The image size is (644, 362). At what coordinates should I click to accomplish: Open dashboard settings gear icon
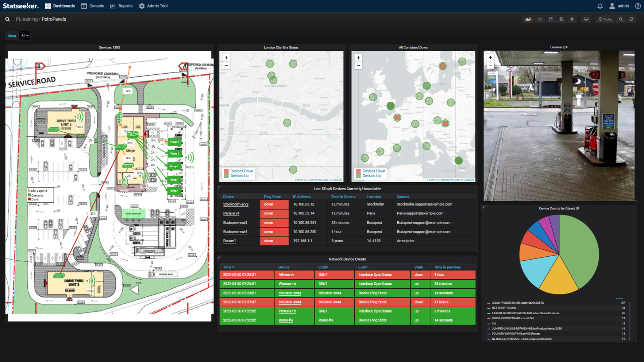(572, 19)
